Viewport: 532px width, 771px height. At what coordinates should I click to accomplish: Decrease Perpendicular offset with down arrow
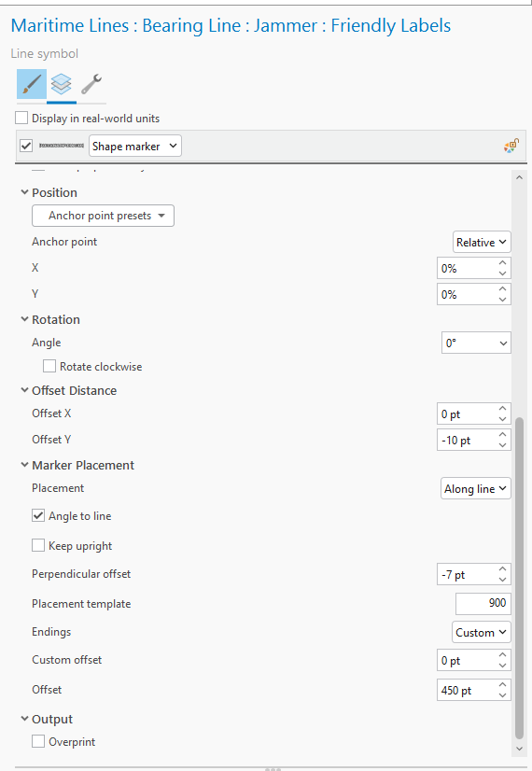point(502,580)
